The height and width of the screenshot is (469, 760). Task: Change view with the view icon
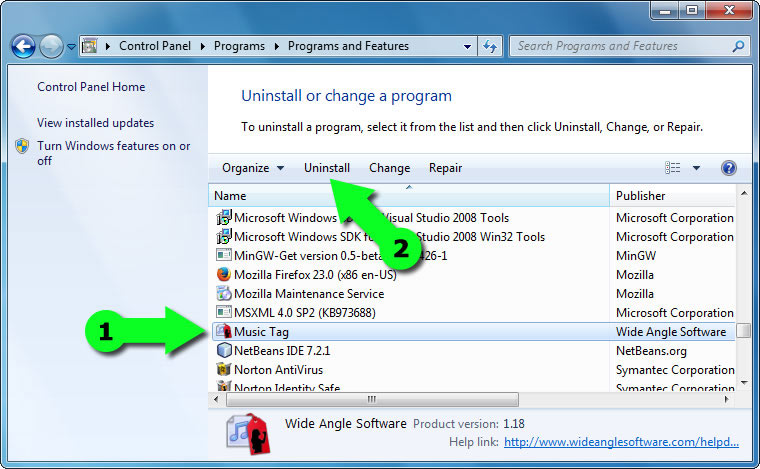(672, 168)
